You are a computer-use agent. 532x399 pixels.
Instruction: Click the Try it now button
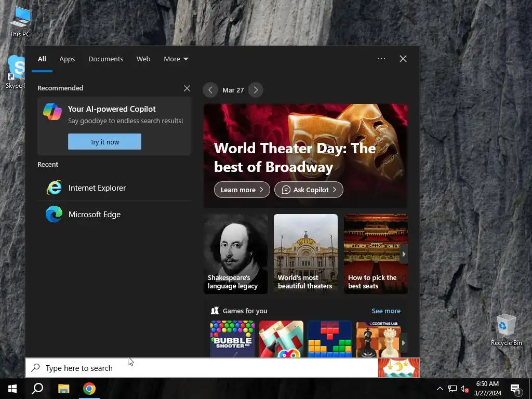104,141
